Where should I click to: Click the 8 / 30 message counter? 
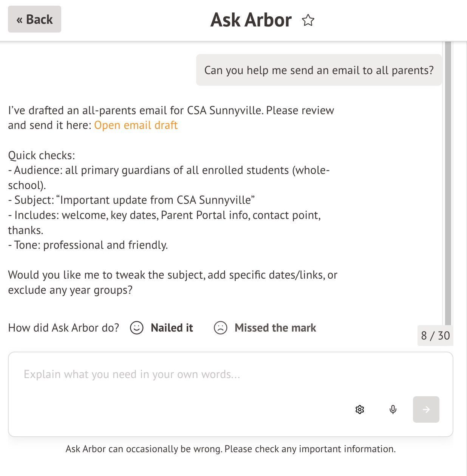click(x=435, y=336)
